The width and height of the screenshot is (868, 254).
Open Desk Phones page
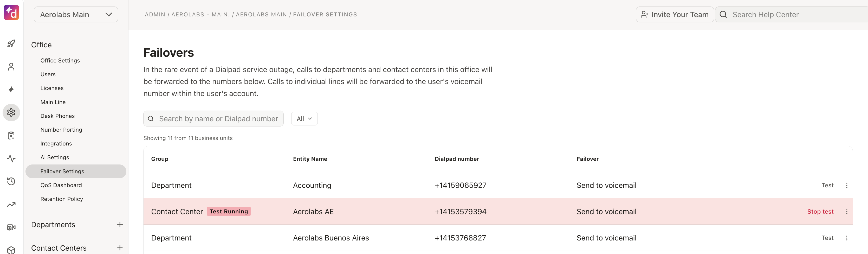coord(58,116)
